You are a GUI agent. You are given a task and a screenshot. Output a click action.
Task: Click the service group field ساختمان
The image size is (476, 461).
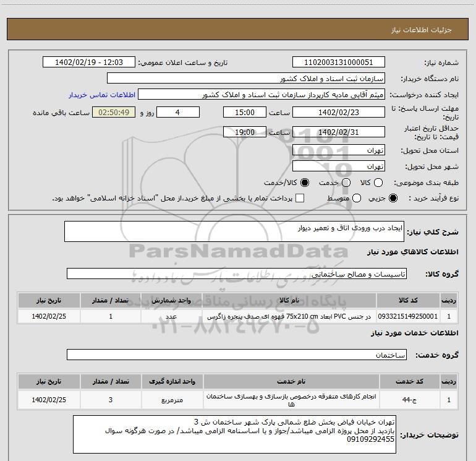point(237,355)
